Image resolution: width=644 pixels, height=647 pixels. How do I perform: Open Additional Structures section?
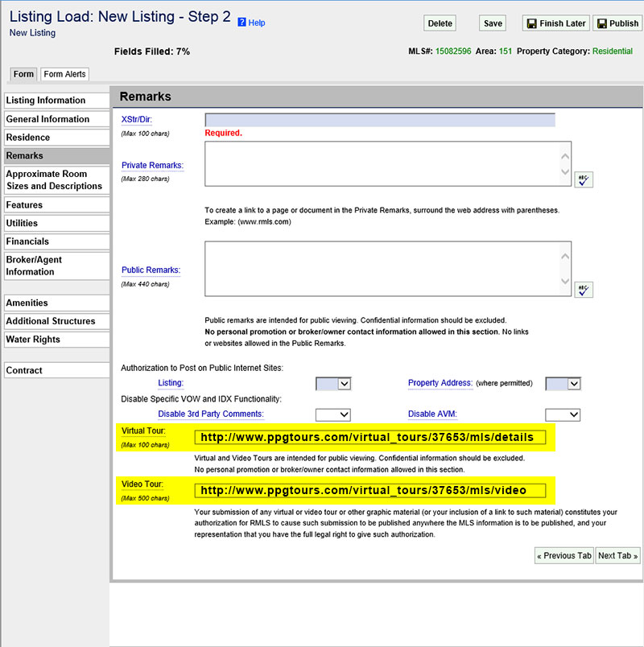click(x=57, y=321)
